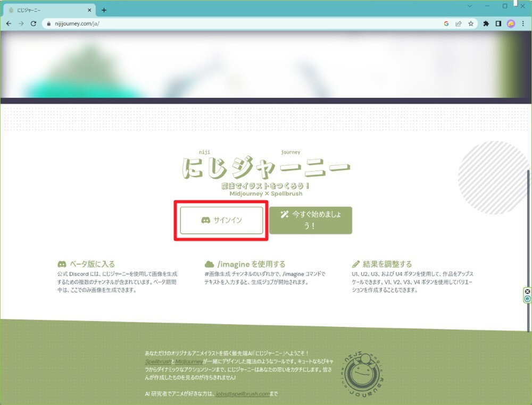
Task: Select the にじジャーニー browser tab
Action: (x=49, y=10)
